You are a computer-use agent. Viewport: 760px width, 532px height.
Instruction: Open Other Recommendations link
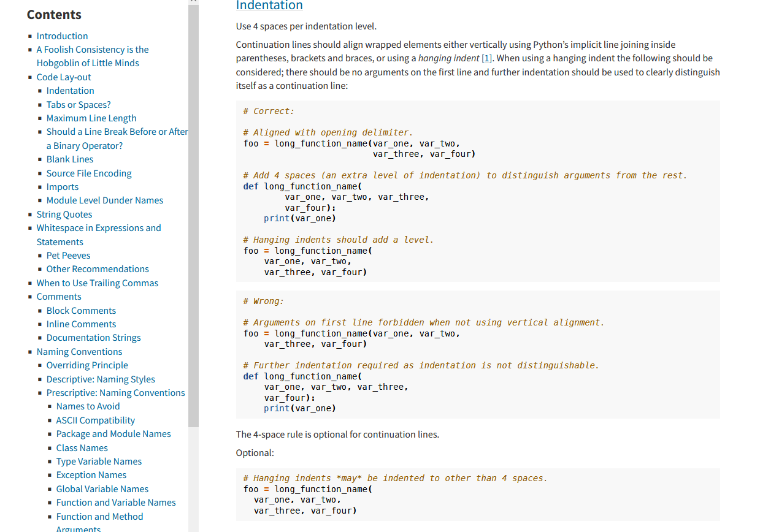(x=98, y=269)
